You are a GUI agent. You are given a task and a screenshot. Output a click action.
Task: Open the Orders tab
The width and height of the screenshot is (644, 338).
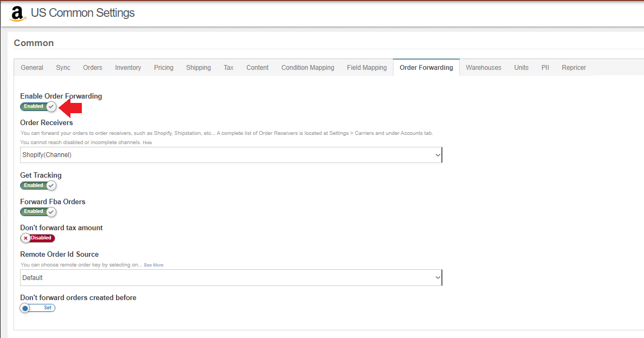point(92,68)
